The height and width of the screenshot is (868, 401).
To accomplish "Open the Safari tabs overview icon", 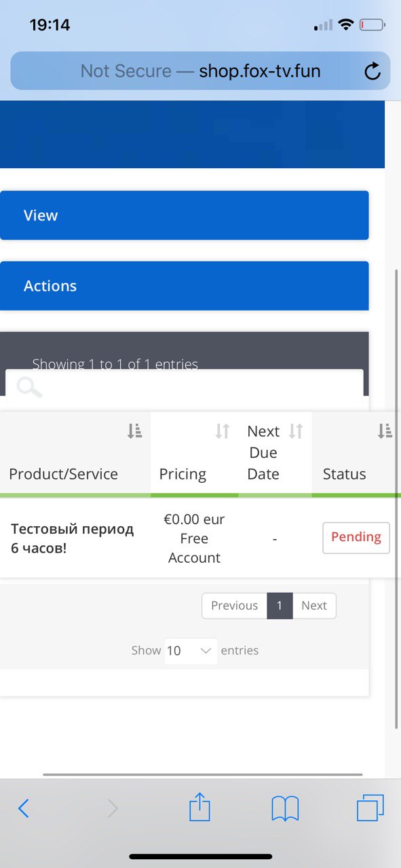I will coord(370,808).
